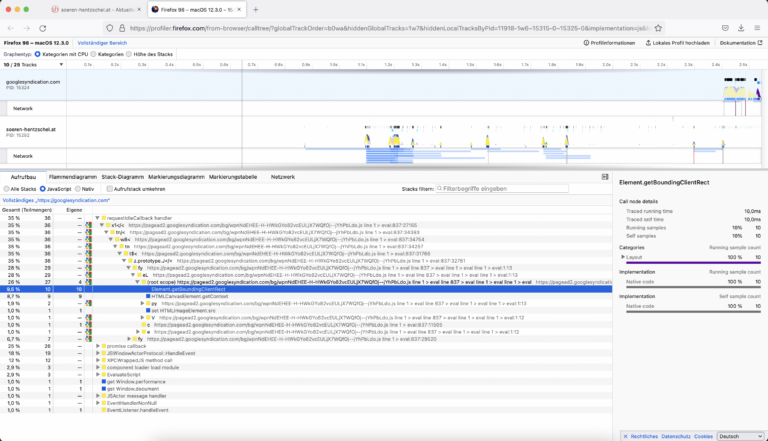Select the JavaScript stacks radio option
The height and width of the screenshot is (441, 768).
click(43, 189)
